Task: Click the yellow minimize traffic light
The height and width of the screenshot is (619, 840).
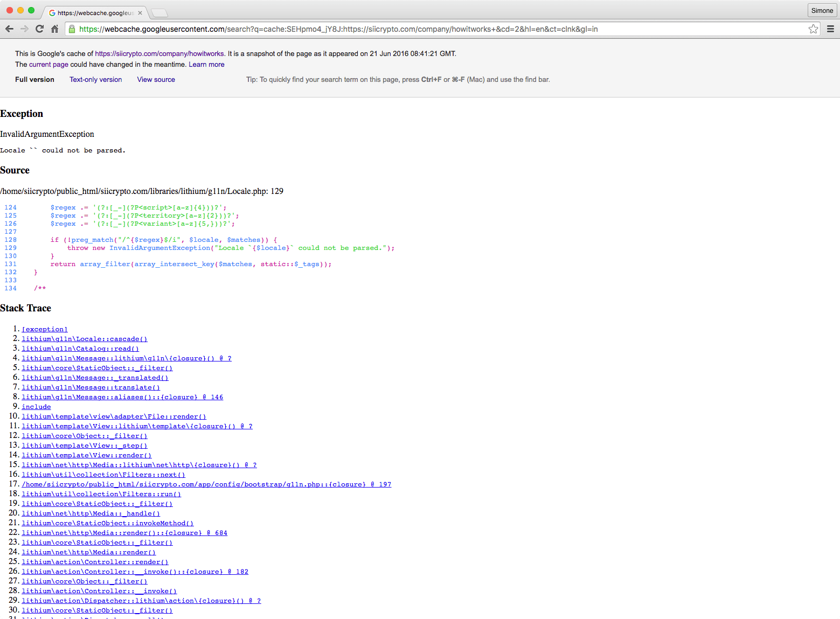Action: point(20,10)
